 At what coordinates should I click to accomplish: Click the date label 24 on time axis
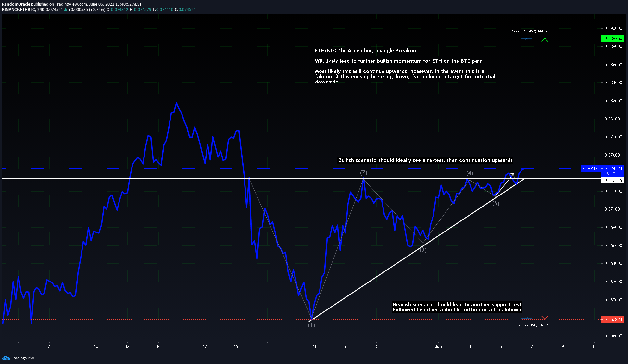tap(313, 346)
